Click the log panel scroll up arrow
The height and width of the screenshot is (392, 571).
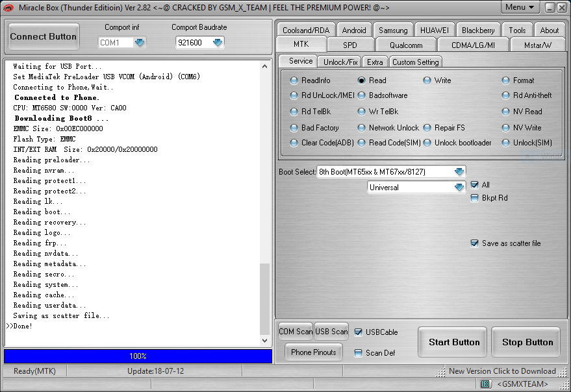(x=265, y=66)
